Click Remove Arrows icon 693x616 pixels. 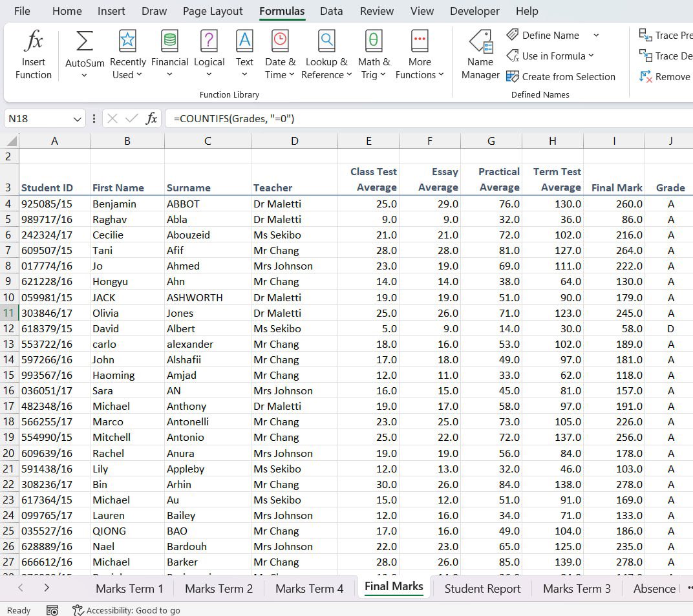tap(645, 76)
